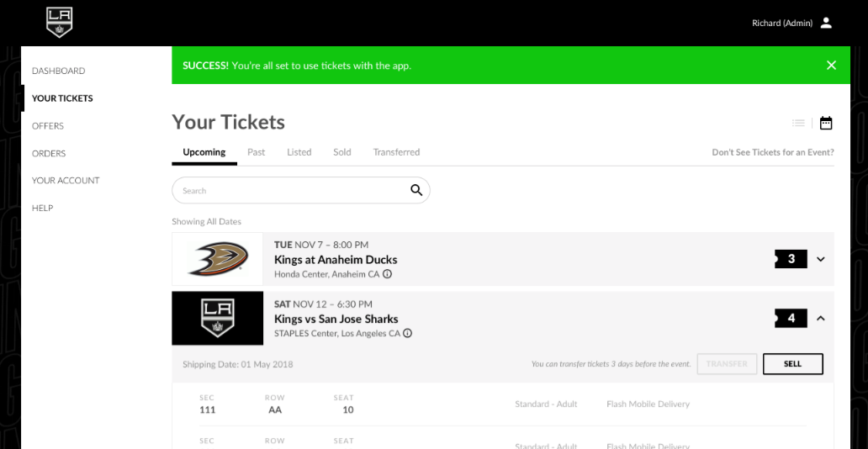
Task: Open Offers in the sidebar
Action: 48,126
